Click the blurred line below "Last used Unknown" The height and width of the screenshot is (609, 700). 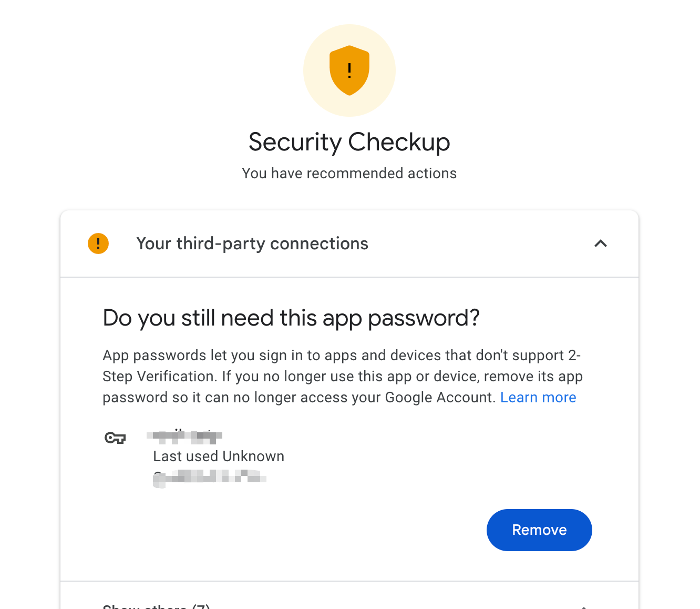coord(210,478)
